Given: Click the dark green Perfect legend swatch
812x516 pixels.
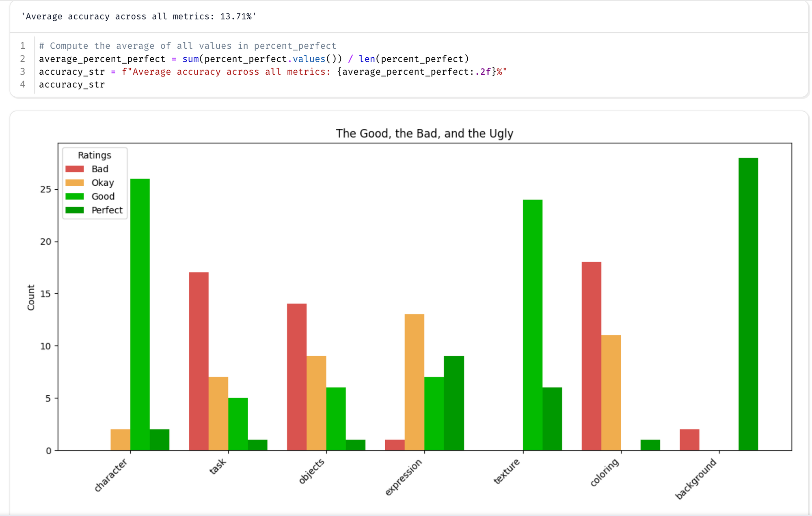Looking at the screenshot, I should [75, 210].
